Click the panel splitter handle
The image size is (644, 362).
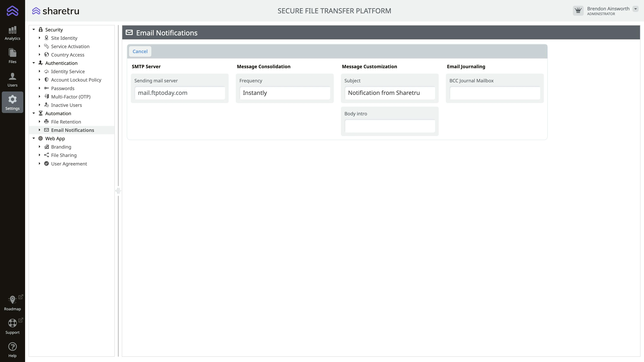coord(118,191)
